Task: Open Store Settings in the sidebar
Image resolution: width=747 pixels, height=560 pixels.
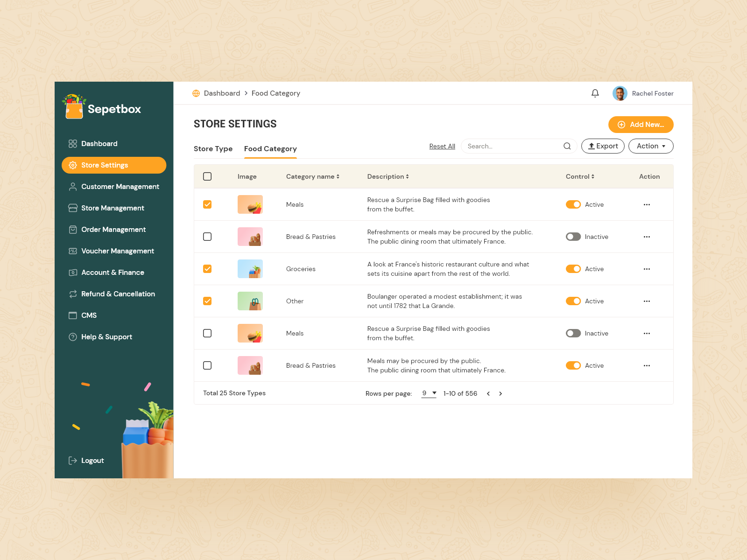Action: pos(114,165)
